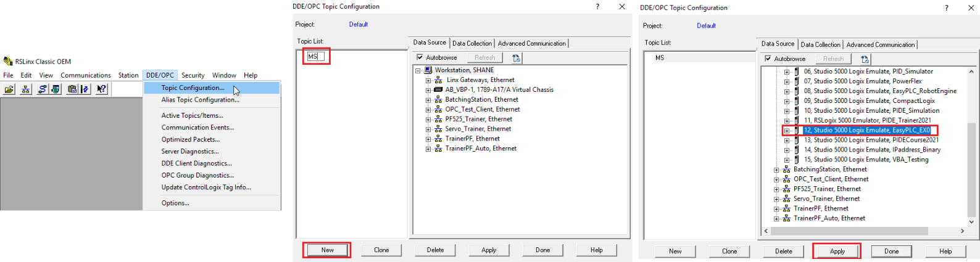Click module icon of 15, VBA_Testing
980x262 pixels.
pyautogui.click(x=797, y=160)
